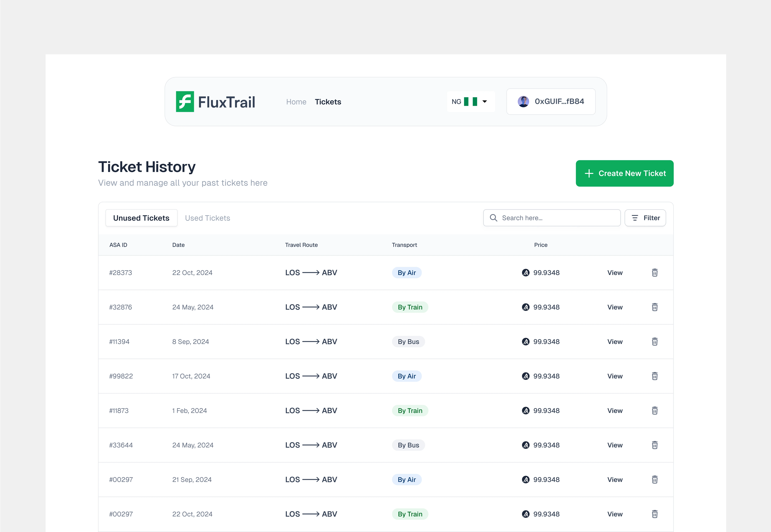
Task: Select the Unused Tickets tab
Action: pyautogui.click(x=141, y=218)
